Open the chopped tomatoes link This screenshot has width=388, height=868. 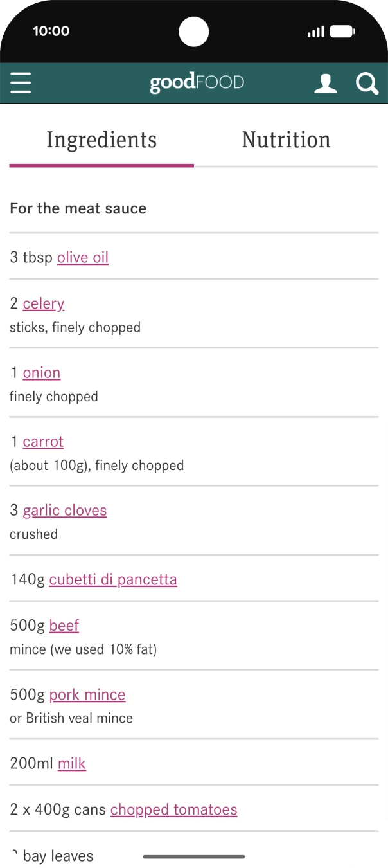click(173, 809)
